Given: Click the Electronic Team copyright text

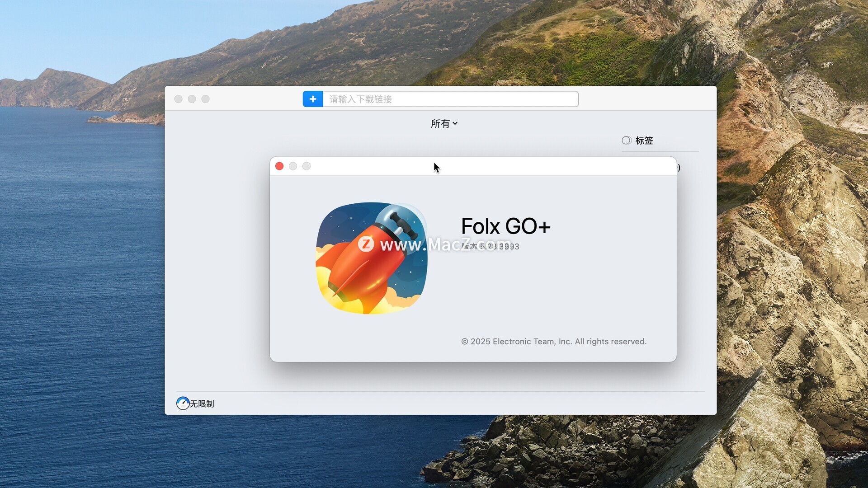Looking at the screenshot, I should tap(554, 342).
